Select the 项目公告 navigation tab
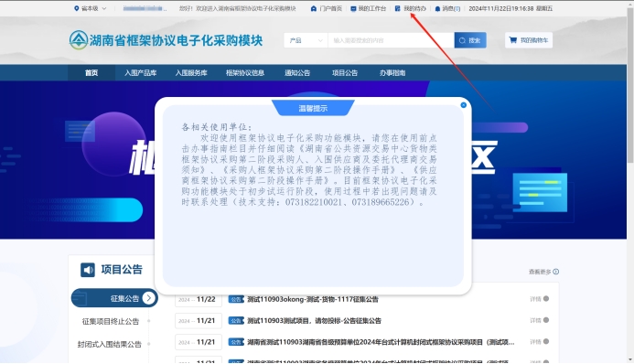 pos(345,73)
